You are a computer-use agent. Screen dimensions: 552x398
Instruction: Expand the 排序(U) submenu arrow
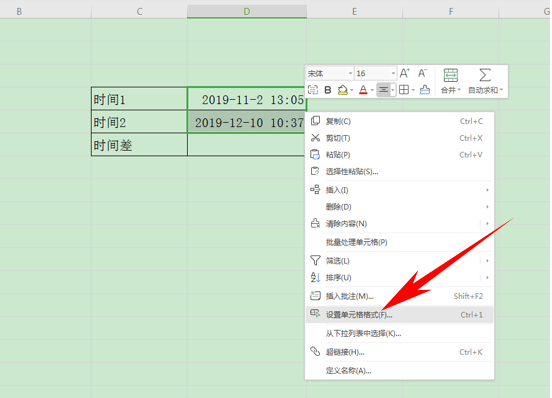tap(487, 278)
